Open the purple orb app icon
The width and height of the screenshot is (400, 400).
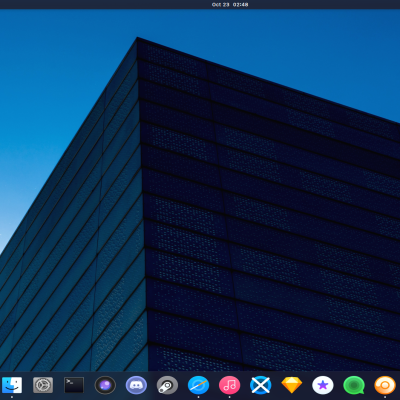pyautogui.click(x=105, y=385)
